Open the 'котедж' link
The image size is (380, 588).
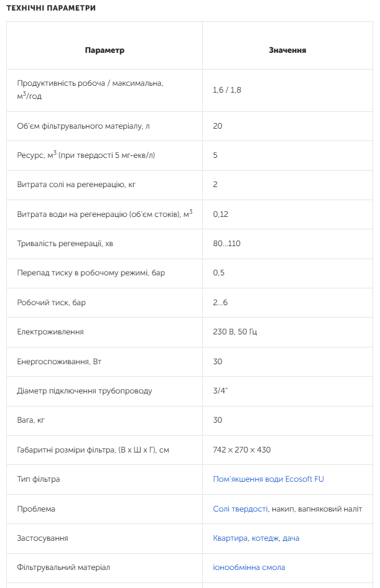click(x=266, y=538)
